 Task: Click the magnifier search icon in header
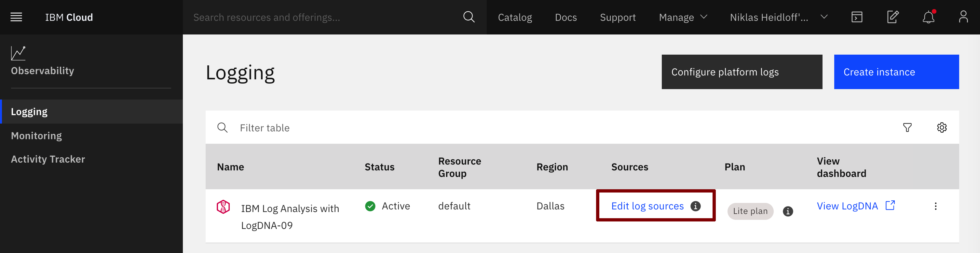pyautogui.click(x=469, y=17)
